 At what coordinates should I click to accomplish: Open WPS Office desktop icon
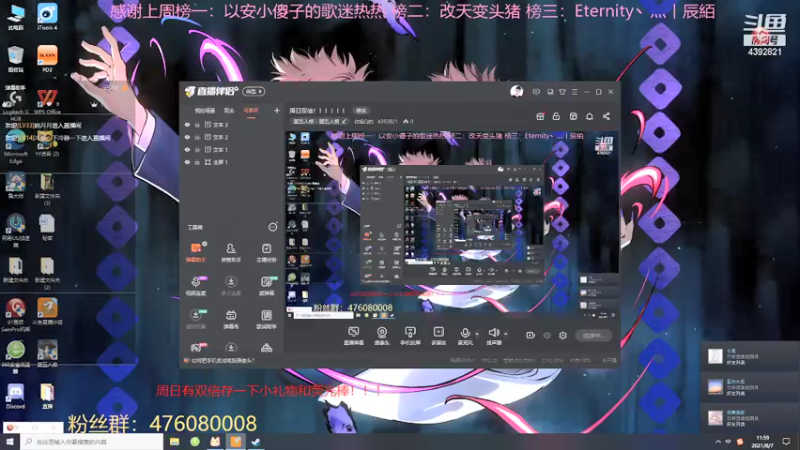47,102
